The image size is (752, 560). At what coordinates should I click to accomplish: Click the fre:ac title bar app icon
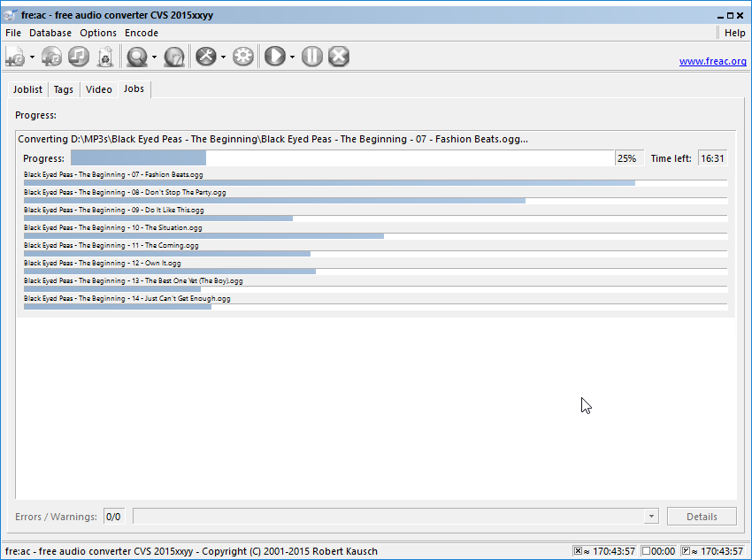click(x=10, y=15)
